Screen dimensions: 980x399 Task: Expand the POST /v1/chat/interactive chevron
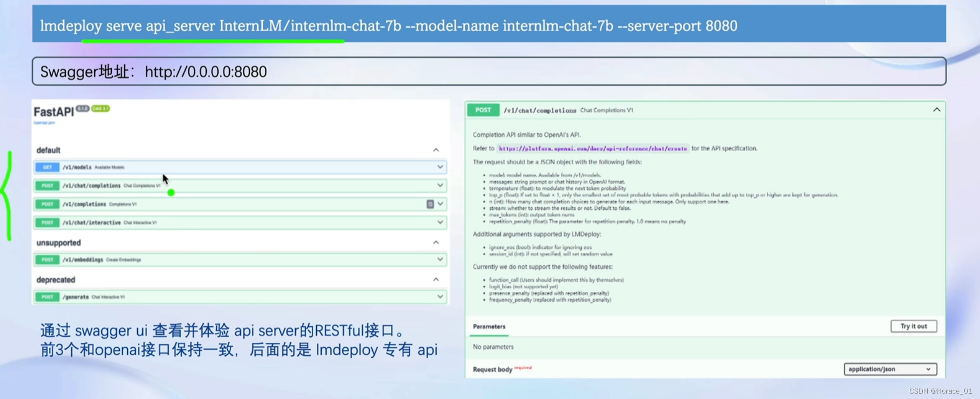coord(440,222)
